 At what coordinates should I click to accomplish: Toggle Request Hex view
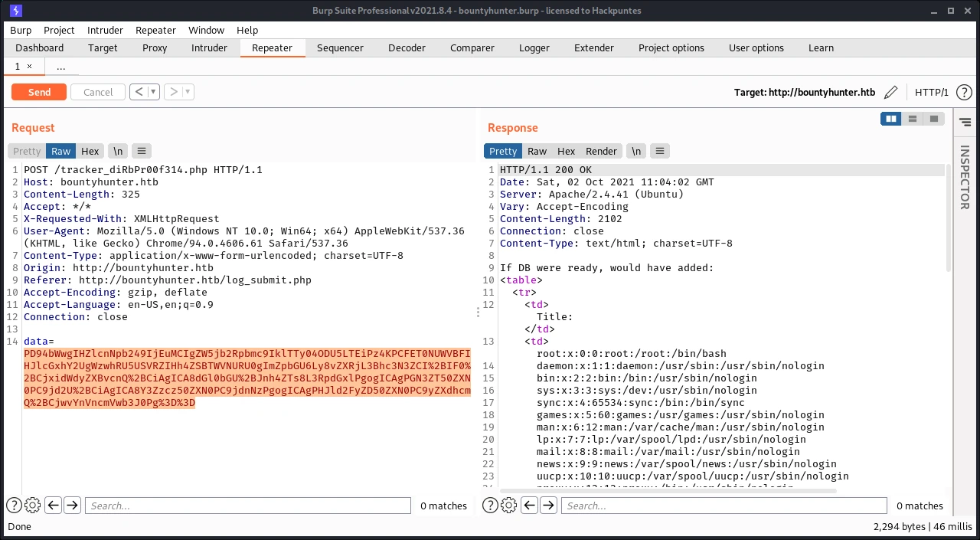90,151
